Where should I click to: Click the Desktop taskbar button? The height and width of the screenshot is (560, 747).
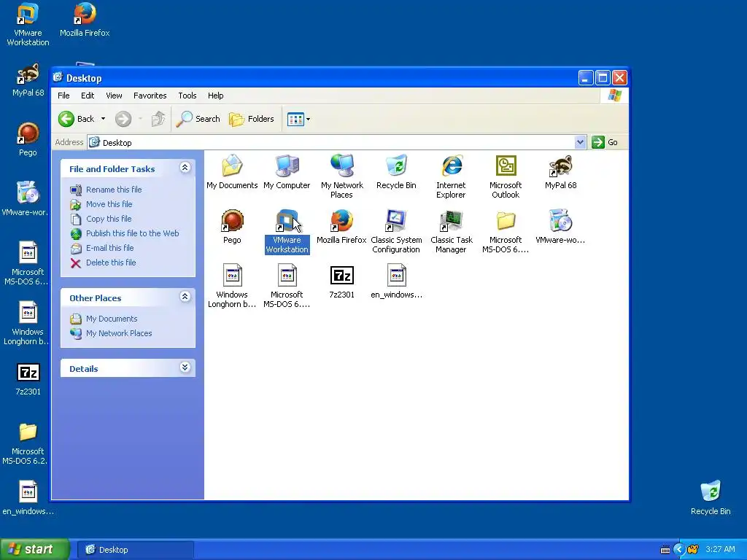[x=135, y=550]
